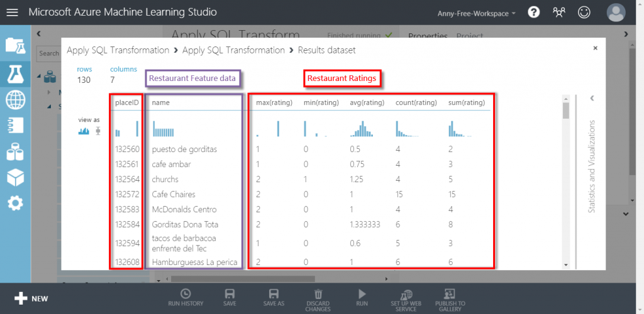This screenshot has height=314, width=644.
Task: Expand the down chevron at right pane
Action: pos(626,214)
